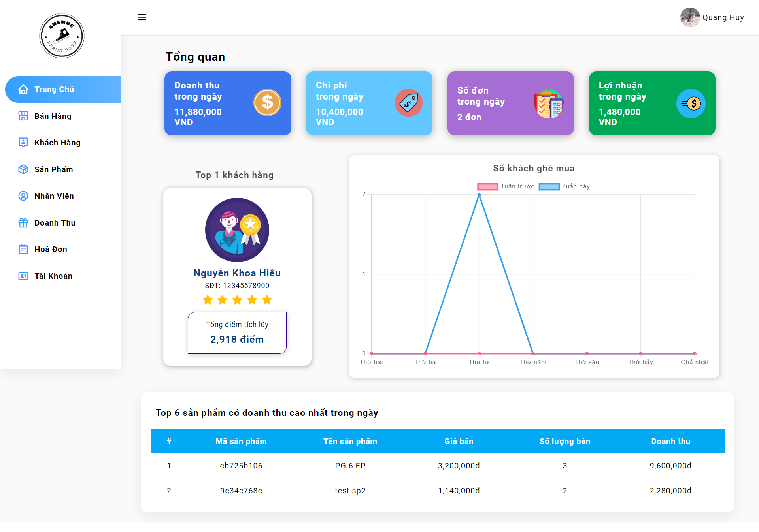Collapse the sidebar with the hamburger button

[142, 17]
